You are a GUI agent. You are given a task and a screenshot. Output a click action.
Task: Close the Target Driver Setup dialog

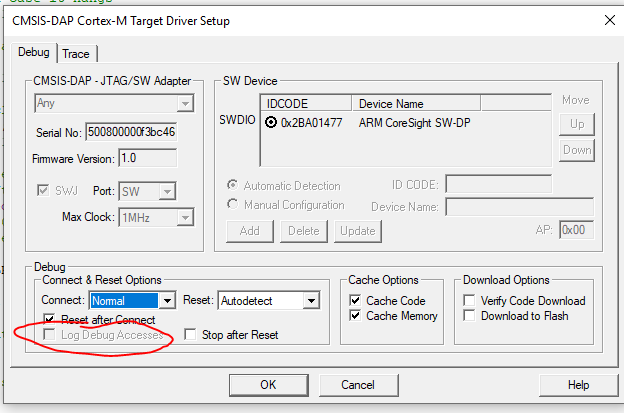pos(610,20)
